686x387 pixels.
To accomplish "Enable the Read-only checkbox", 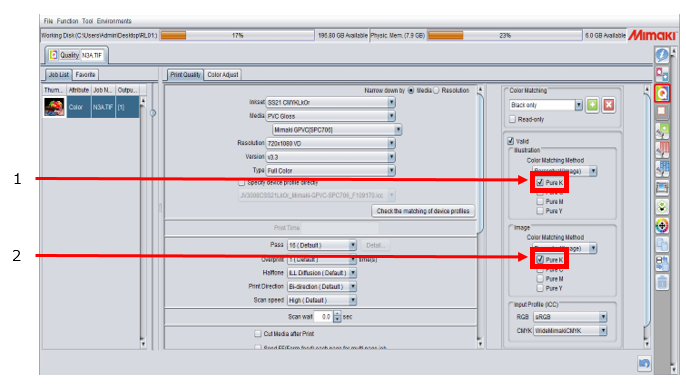I will pyautogui.click(x=512, y=119).
